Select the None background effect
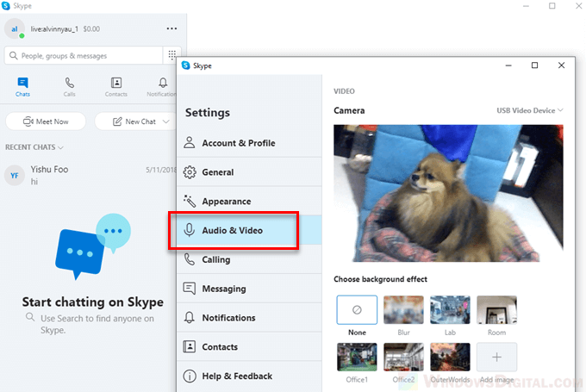 pyautogui.click(x=357, y=310)
